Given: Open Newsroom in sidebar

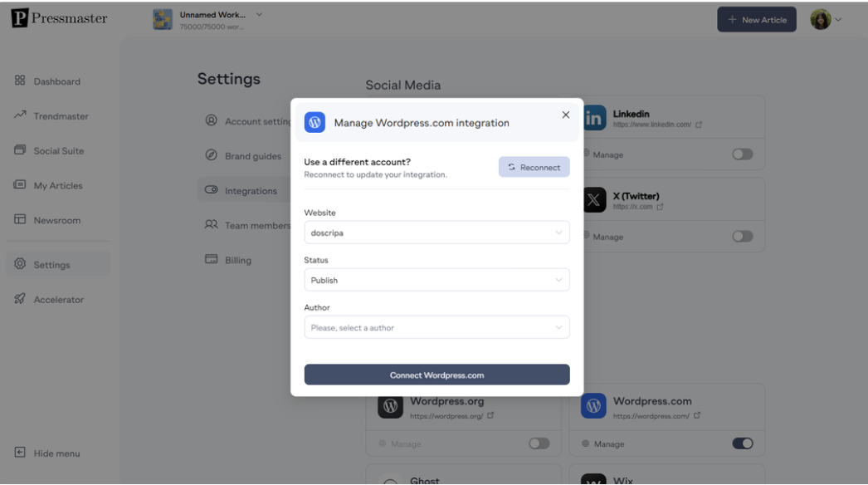Looking at the screenshot, I should [x=57, y=220].
